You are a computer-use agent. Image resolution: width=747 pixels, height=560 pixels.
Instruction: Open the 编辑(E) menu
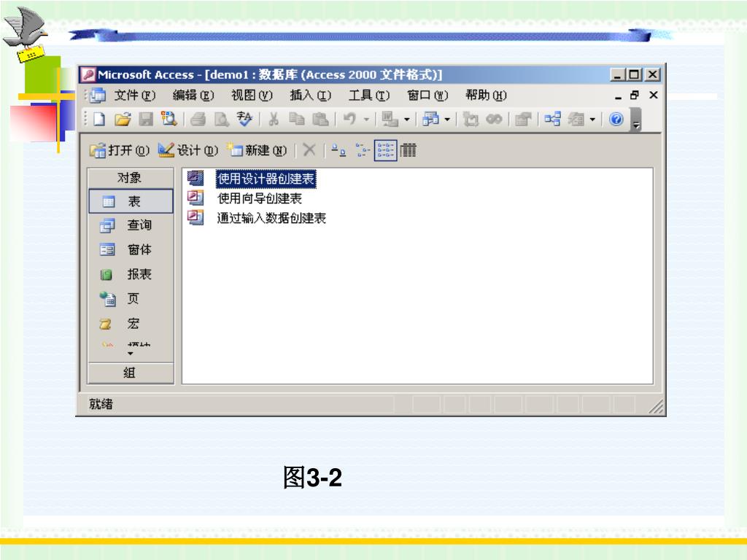click(x=193, y=96)
